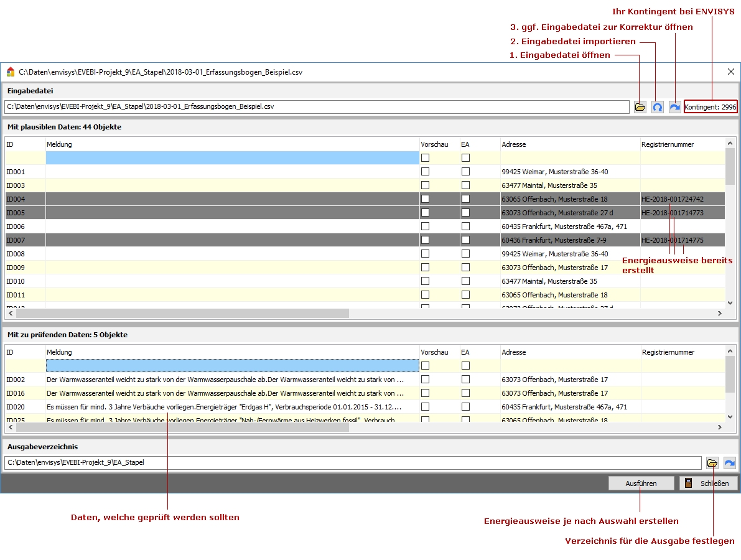Open input file for correction icon
741x560 pixels.
pos(674,107)
